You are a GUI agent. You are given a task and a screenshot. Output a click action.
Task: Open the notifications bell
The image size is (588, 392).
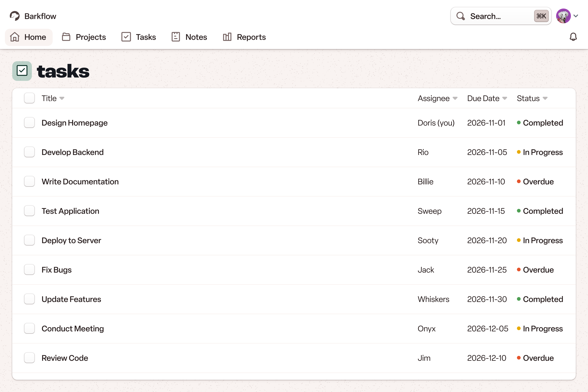point(573,37)
